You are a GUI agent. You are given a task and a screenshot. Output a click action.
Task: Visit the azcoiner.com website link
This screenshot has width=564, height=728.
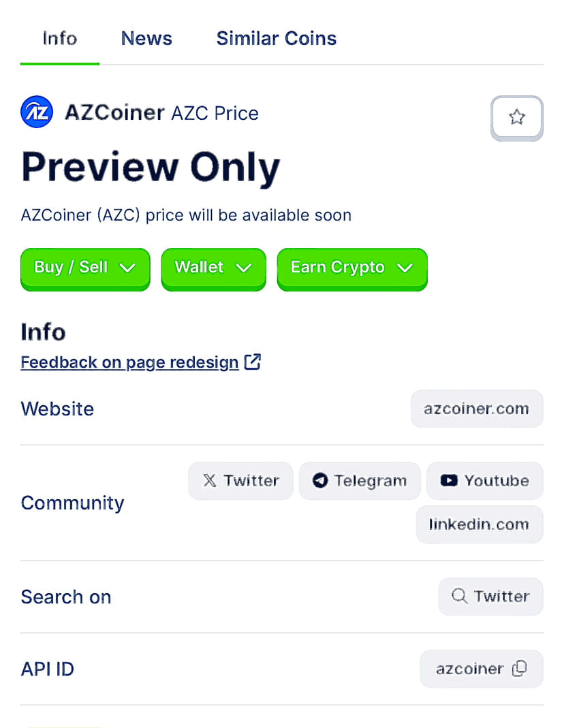point(476,409)
